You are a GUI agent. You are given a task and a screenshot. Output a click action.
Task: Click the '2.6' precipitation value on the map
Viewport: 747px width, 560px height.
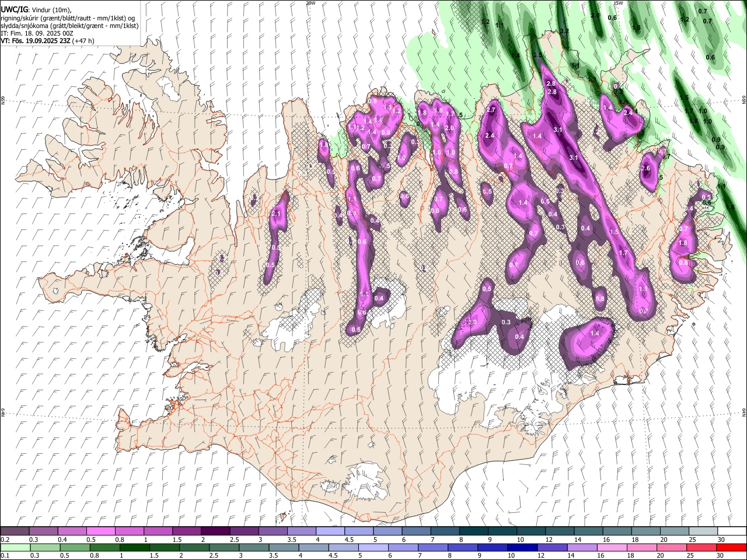[x=645, y=169]
